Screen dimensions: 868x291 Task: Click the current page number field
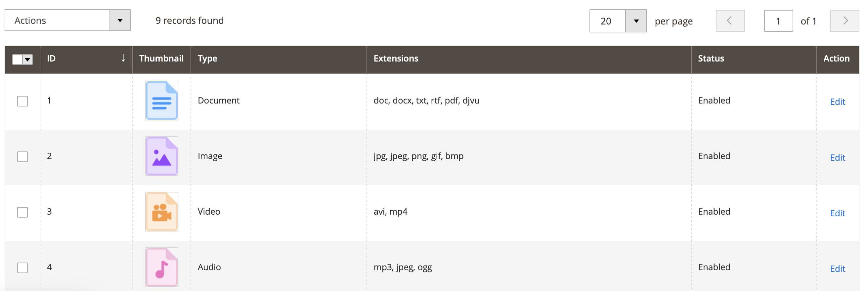[778, 21]
